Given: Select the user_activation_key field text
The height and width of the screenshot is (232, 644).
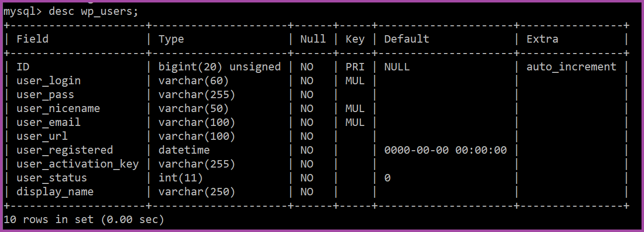Looking at the screenshot, I should pos(77,164).
